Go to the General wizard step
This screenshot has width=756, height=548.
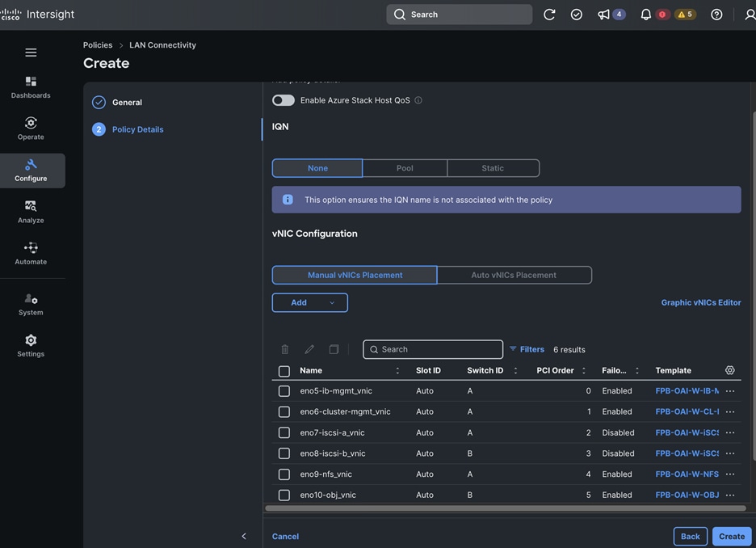click(x=117, y=103)
